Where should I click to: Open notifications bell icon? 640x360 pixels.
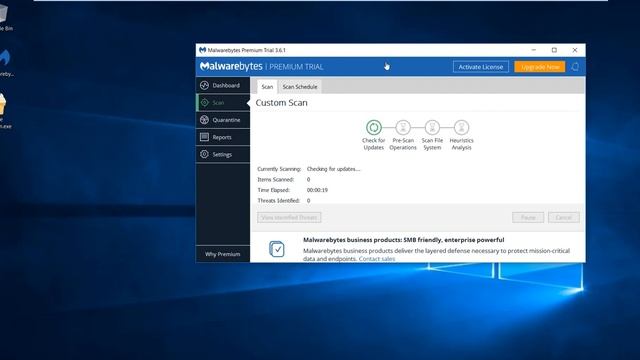pos(575,67)
